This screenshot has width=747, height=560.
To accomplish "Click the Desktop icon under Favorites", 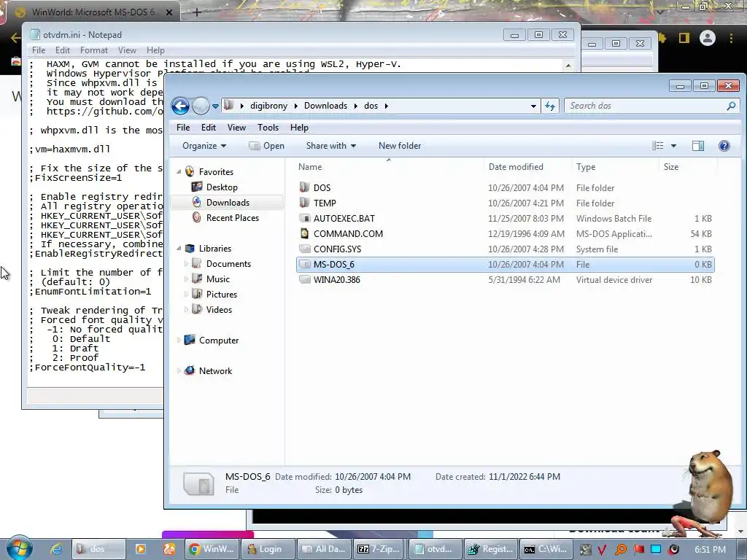I will 196,187.
